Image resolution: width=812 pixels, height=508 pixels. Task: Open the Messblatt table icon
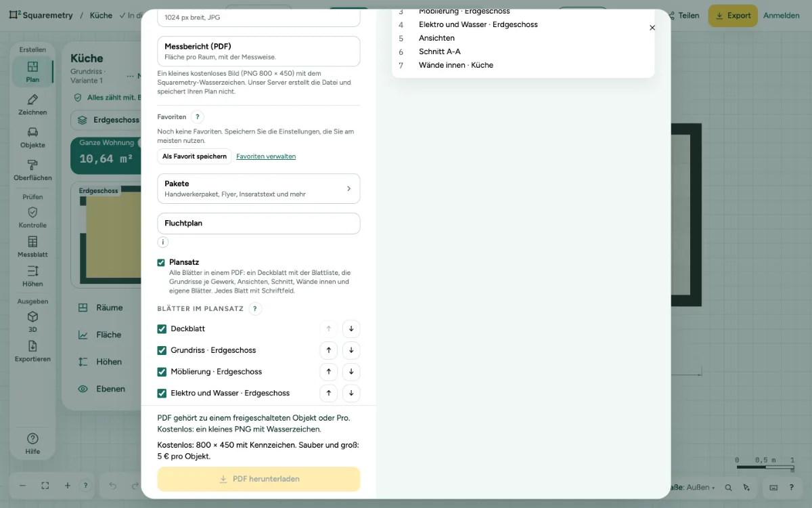[32, 247]
